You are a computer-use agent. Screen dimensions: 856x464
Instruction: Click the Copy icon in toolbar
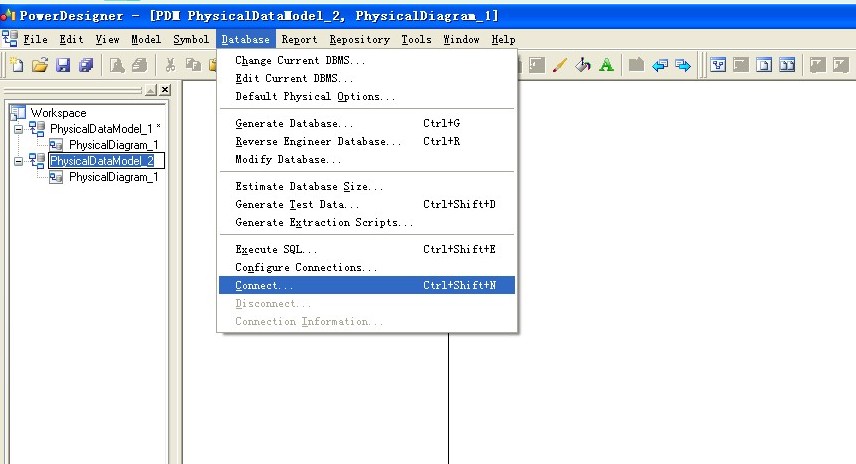[x=193, y=66]
